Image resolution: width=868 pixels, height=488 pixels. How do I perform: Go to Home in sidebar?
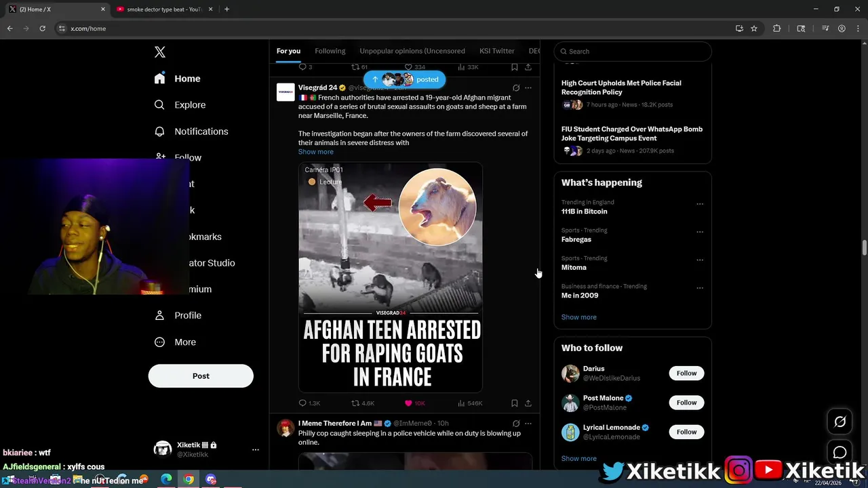pyautogui.click(x=177, y=79)
